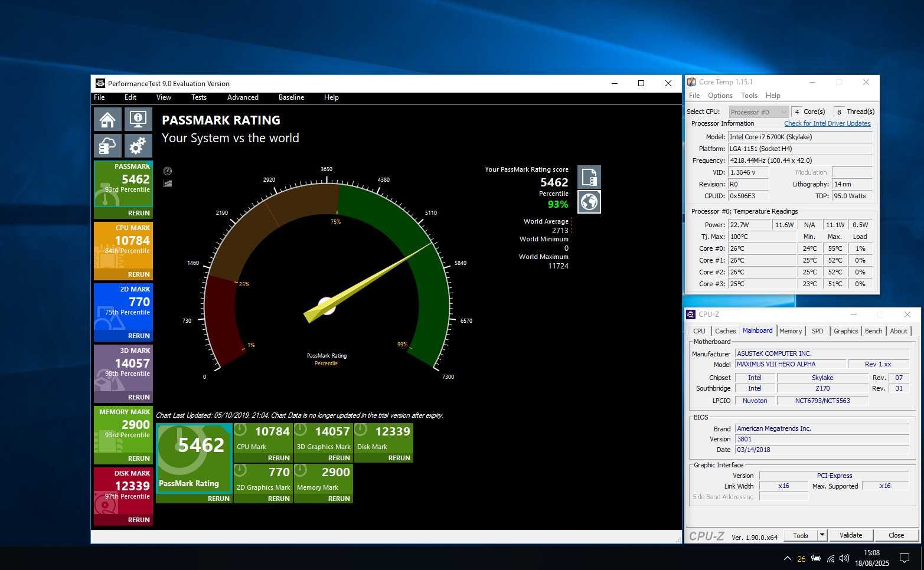Click the Check for Intel Driver Updates link
This screenshot has height=570, width=924.
tap(827, 123)
